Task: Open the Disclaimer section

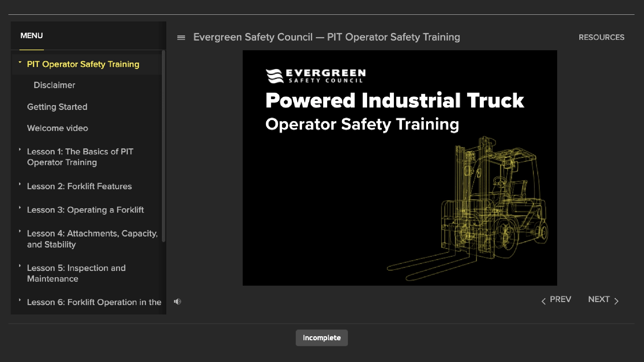Action: pos(54,85)
